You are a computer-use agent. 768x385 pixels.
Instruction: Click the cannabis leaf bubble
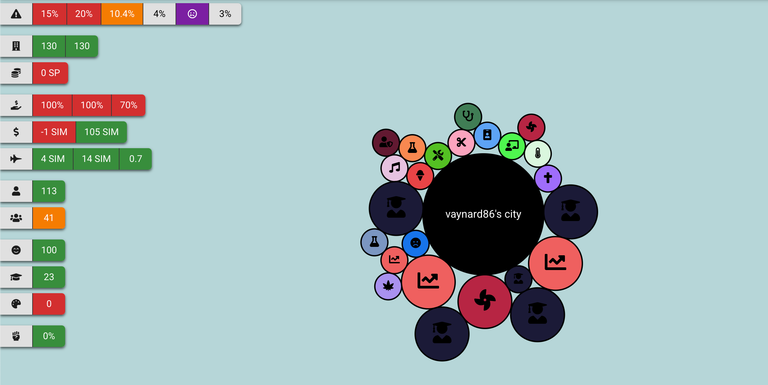[x=388, y=286]
